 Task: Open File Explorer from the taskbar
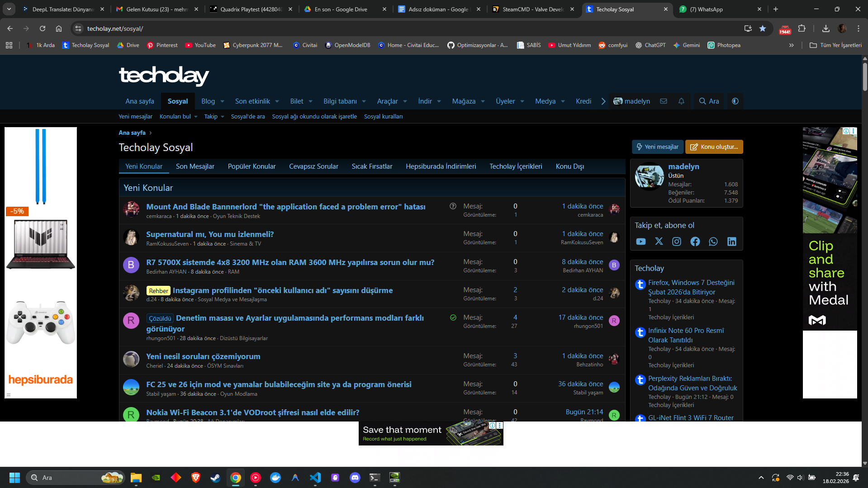point(136,478)
